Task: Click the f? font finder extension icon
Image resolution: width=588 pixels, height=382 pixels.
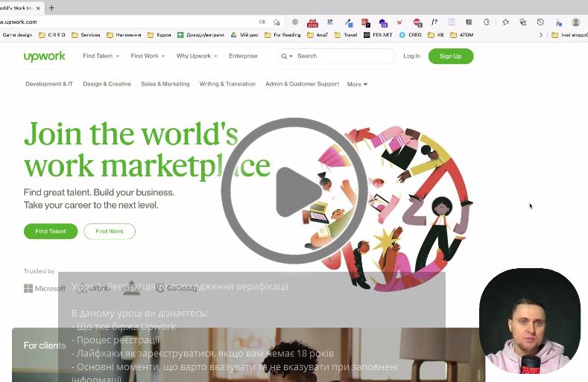Action: (x=434, y=22)
